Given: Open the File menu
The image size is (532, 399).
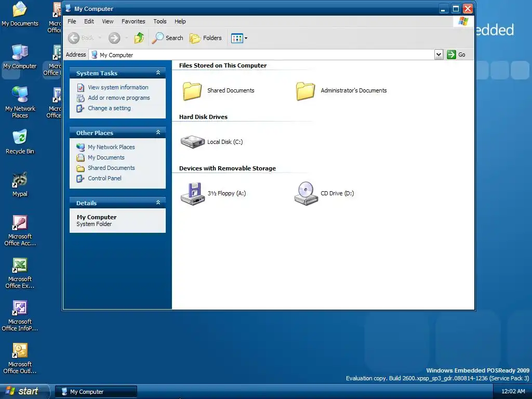Looking at the screenshot, I should click(x=72, y=21).
